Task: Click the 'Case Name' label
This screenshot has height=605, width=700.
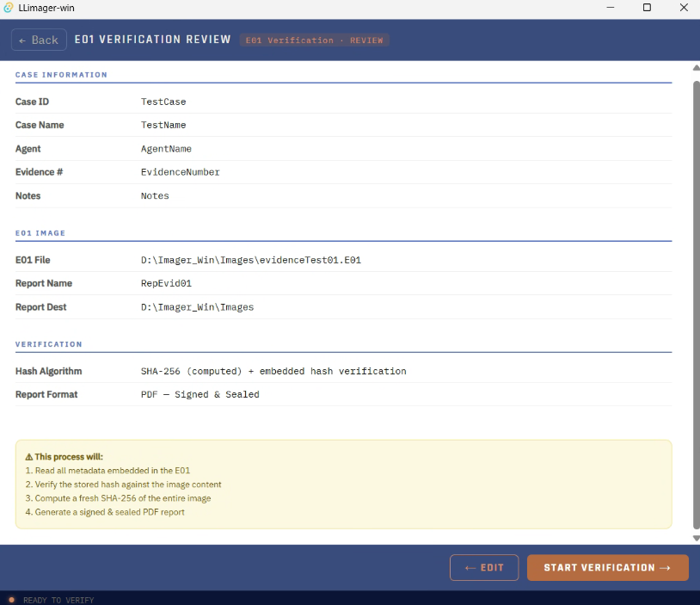Action: pos(40,125)
